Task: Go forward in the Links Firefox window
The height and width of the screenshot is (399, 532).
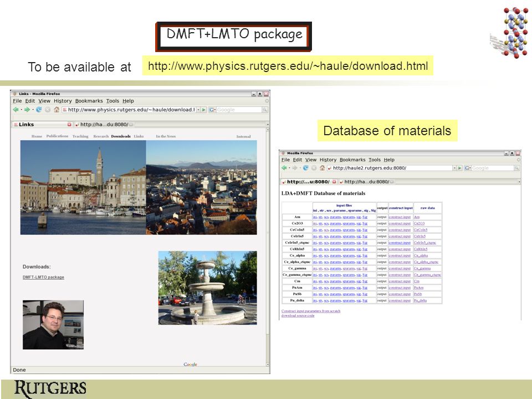Action: pyautogui.click(x=27, y=110)
